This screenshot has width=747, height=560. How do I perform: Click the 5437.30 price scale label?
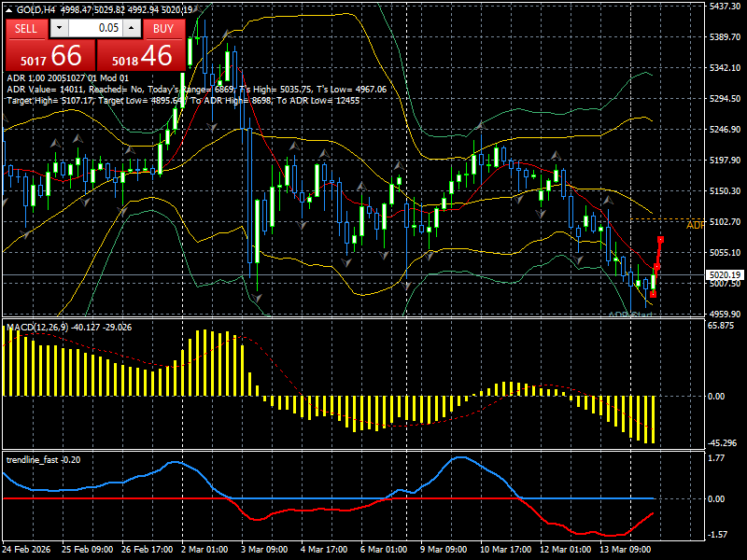click(x=725, y=6)
